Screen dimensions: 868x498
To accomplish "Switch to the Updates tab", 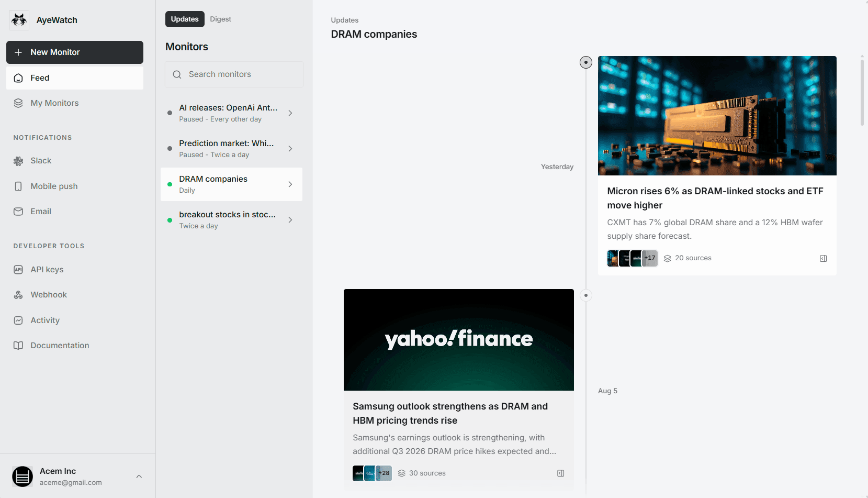I will coord(185,19).
